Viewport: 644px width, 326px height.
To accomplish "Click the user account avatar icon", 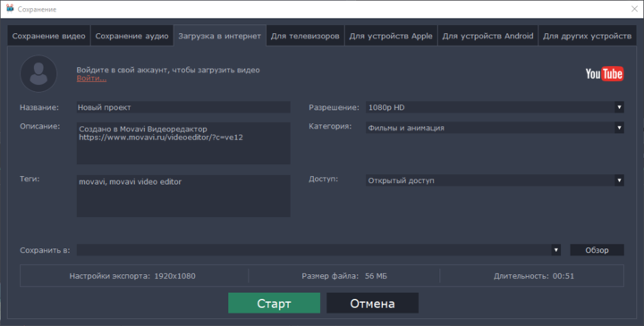I will (38, 74).
